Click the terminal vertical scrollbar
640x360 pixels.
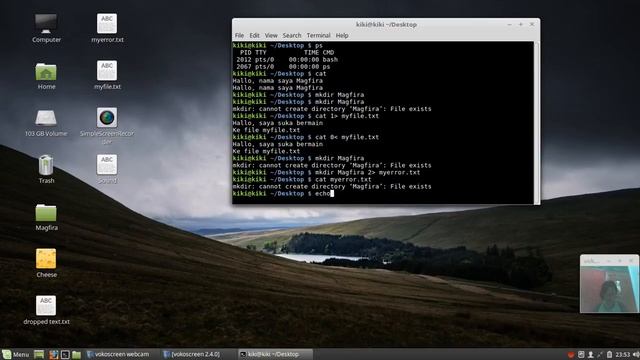coord(536,122)
